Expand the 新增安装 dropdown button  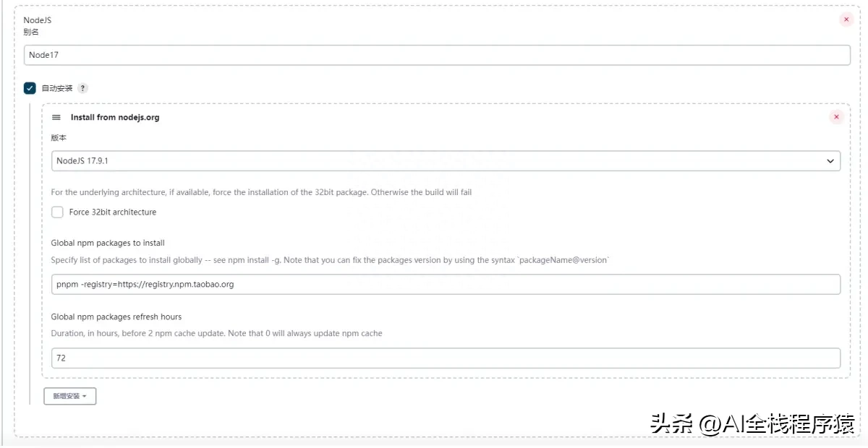[69, 396]
